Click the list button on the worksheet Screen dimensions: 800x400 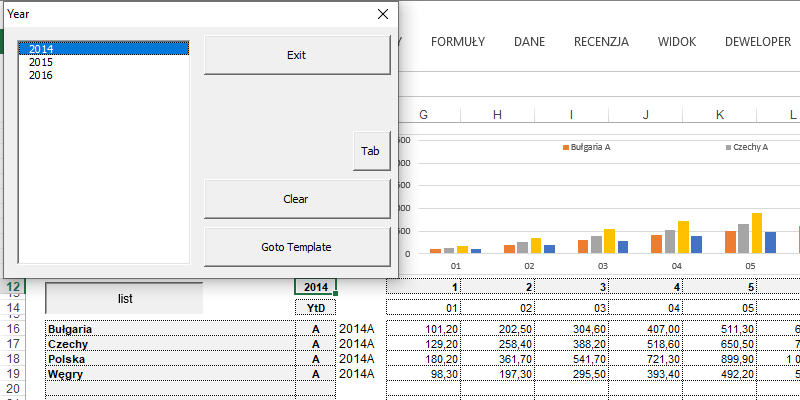125,298
